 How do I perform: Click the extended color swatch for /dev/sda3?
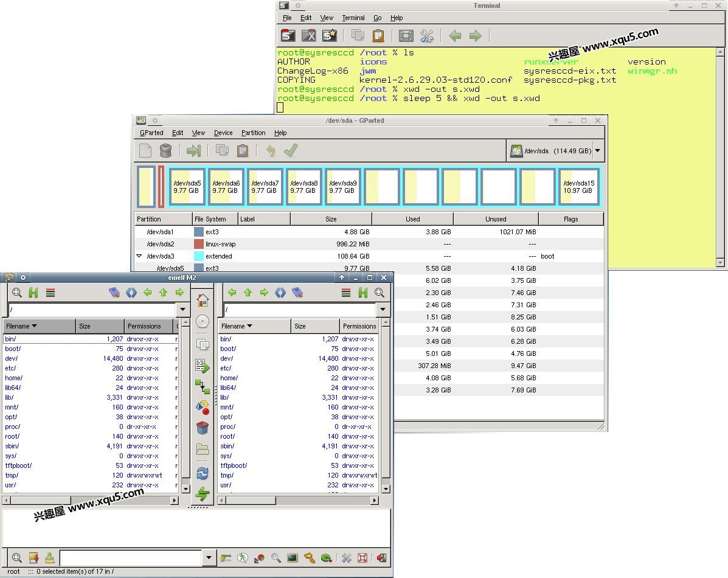pyautogui.click(x=199, y=256)
